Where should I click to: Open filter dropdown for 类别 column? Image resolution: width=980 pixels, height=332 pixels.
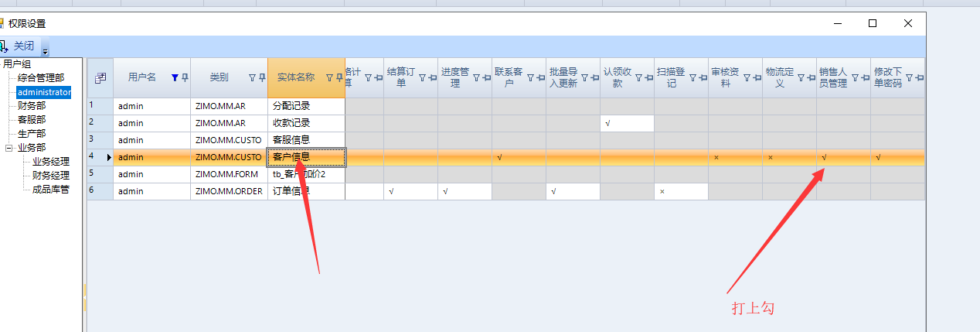point(252,77)
